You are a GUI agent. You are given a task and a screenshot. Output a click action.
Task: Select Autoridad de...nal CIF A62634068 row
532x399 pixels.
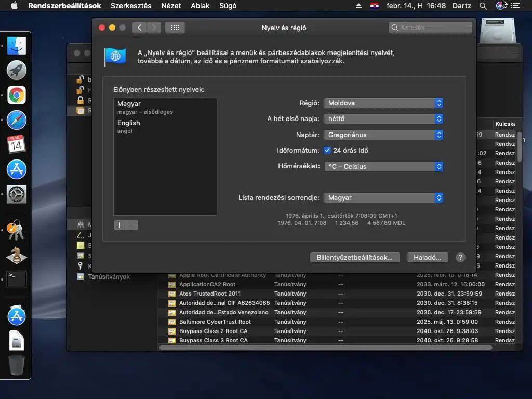[337, 303]
